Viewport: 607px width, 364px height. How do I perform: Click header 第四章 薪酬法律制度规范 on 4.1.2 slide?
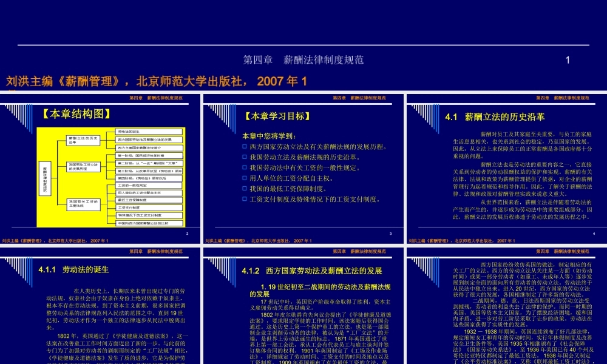359,251
